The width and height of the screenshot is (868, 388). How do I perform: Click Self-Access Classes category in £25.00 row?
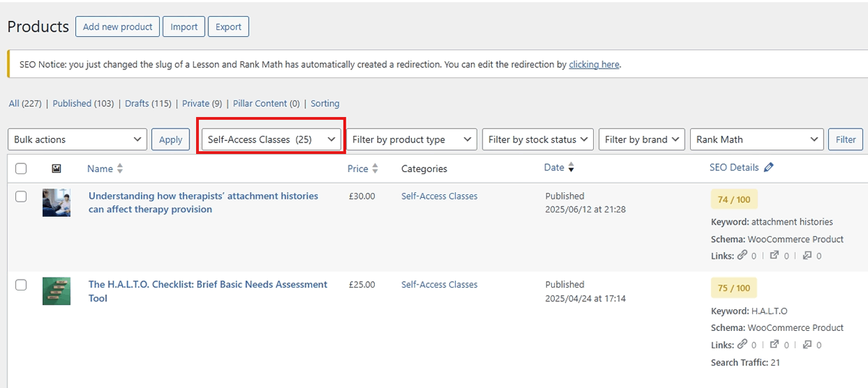point(439,285)
